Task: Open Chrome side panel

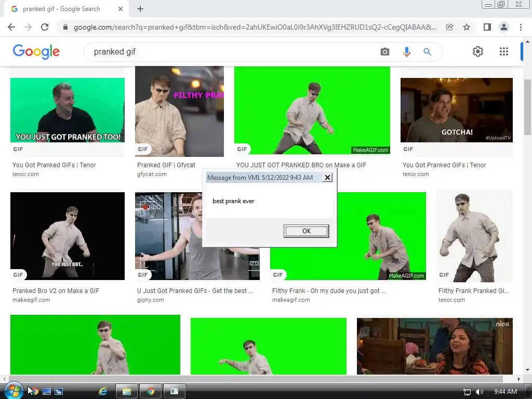Action: click(x=487, y=27)
